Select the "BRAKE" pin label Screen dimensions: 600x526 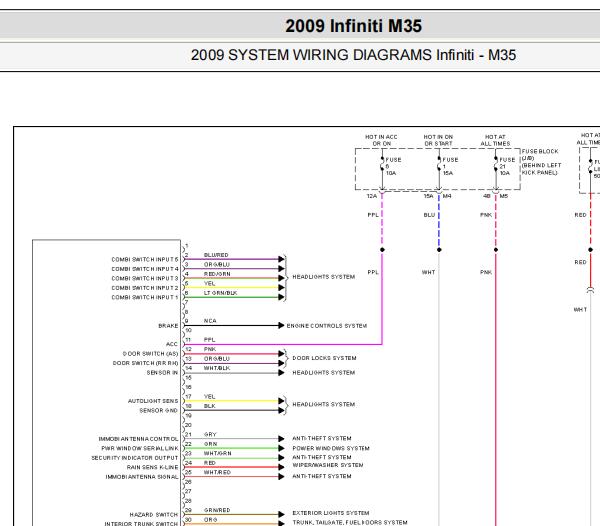tap(168, 326)
